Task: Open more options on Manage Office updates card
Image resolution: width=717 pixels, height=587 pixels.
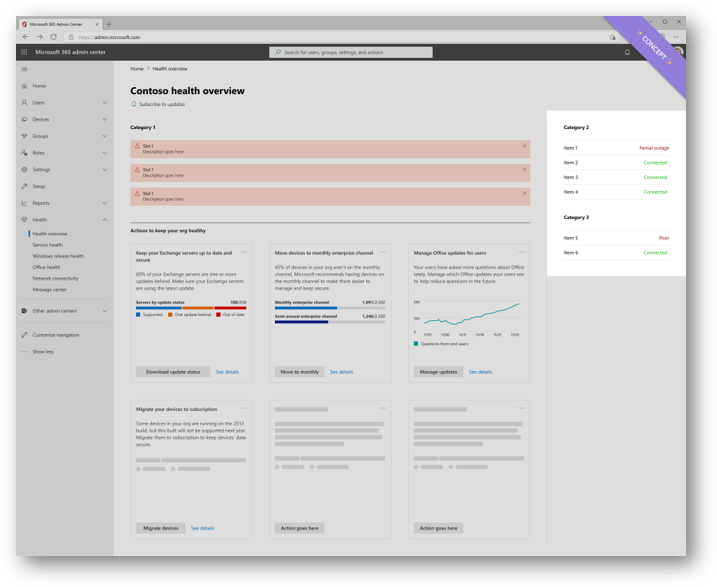Action: coord(522,252)
